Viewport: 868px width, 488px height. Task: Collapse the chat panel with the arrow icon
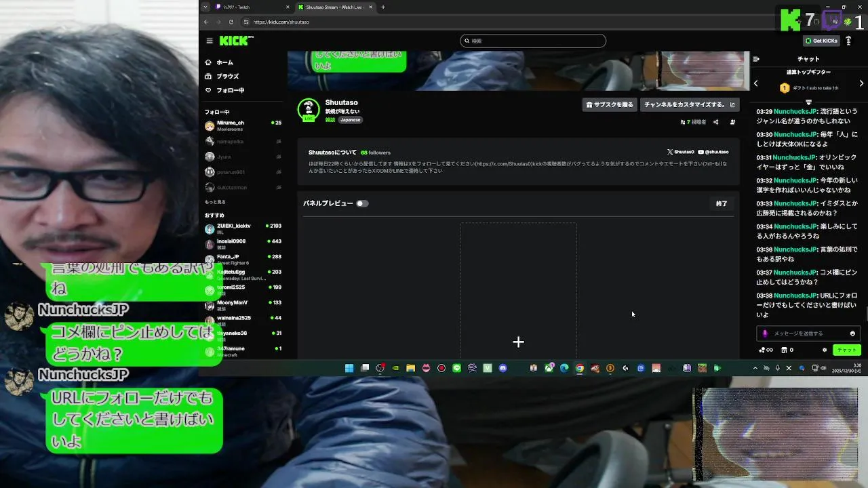point(756,59)
